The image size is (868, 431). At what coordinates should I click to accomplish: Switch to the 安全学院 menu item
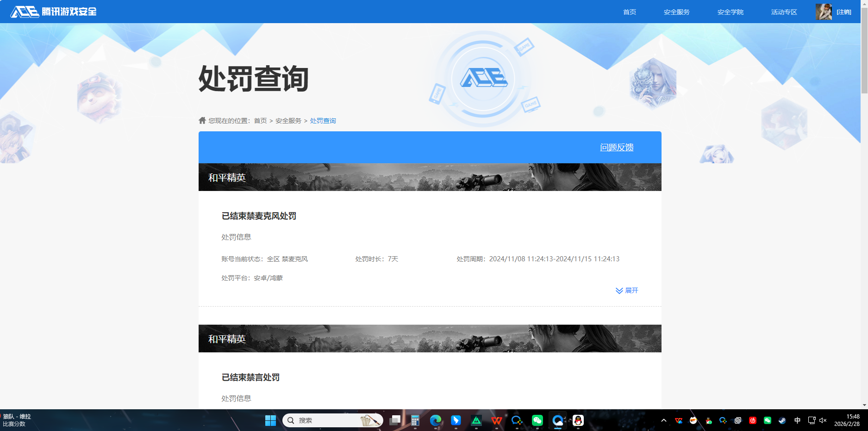[730, 12]
